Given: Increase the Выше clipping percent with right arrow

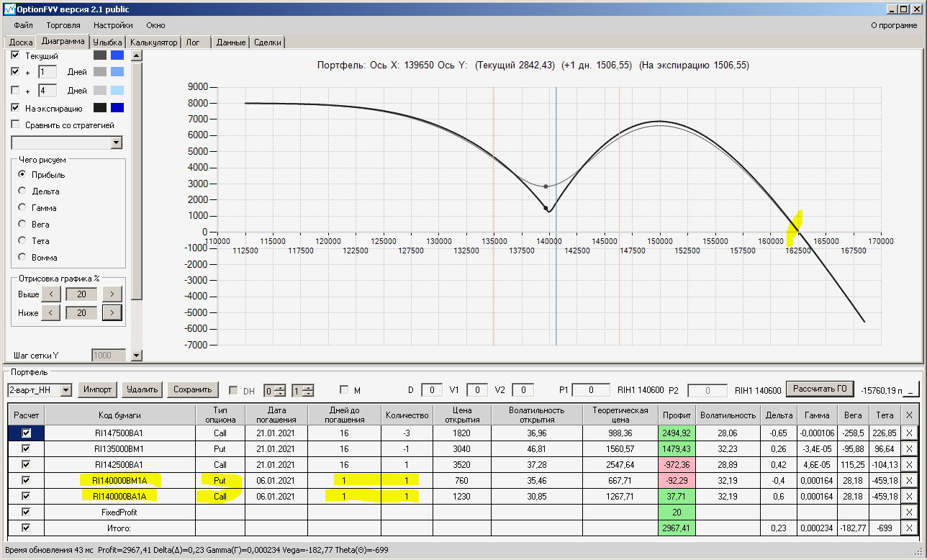Looking at the screenshot, I should click(112, 294).
